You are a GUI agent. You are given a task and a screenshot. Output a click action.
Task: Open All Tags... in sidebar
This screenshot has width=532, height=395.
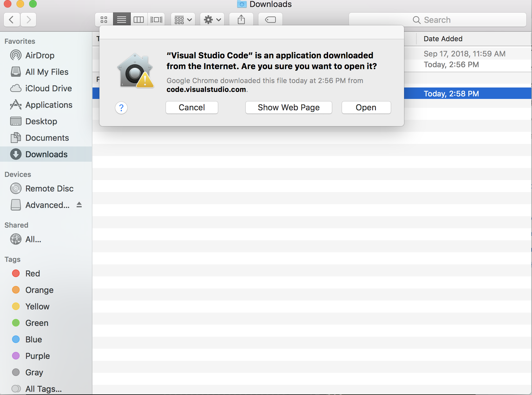click(x=46, y=389)
